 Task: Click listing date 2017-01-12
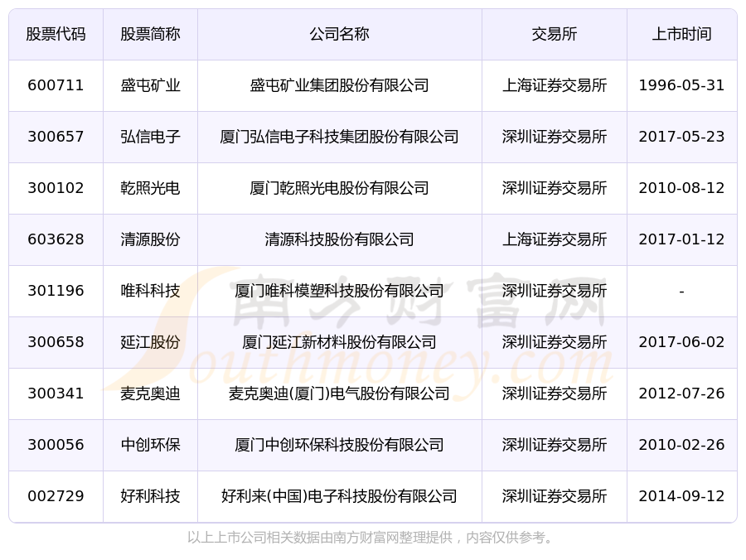[x=682, y=239]
